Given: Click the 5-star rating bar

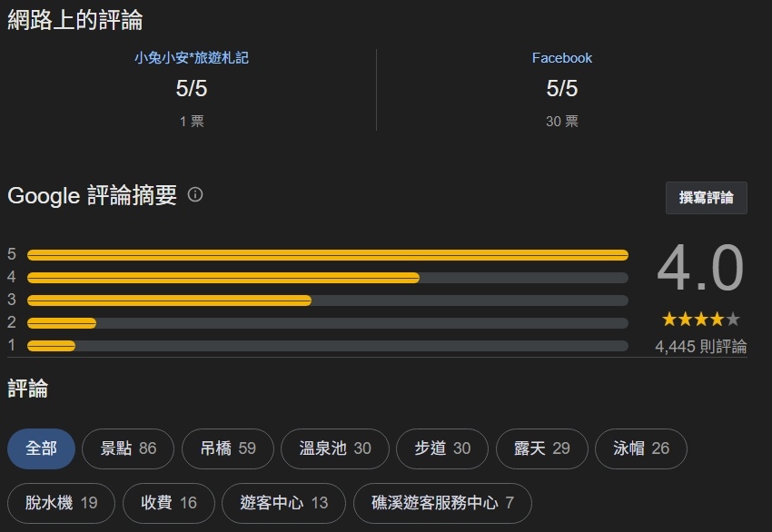Looking at the screenshot, I should pos(327,255).
